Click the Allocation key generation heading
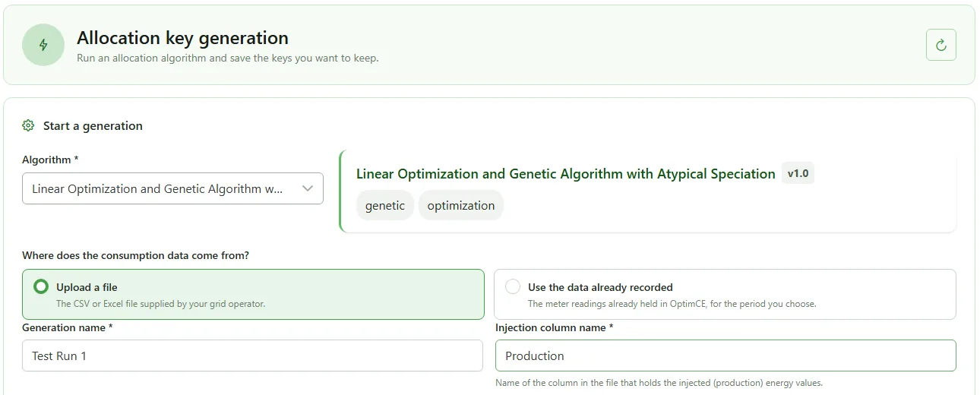 coord(183,37)
